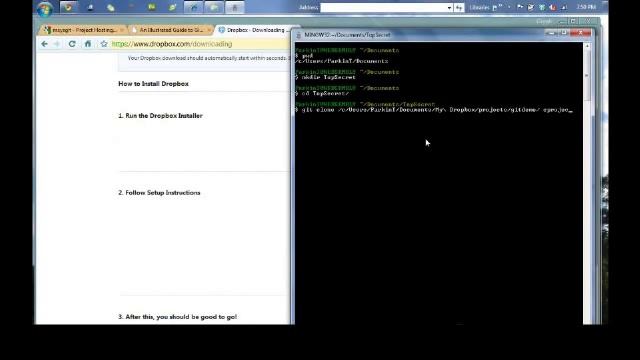Screen dimensions: 640x360
Task: Click '3. After this, you should be good to go!'
Action: tap(178, 317)
